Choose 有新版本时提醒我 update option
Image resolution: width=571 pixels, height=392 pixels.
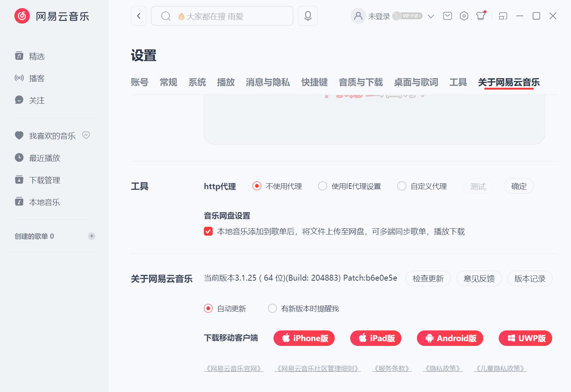[x=272, y=308]
